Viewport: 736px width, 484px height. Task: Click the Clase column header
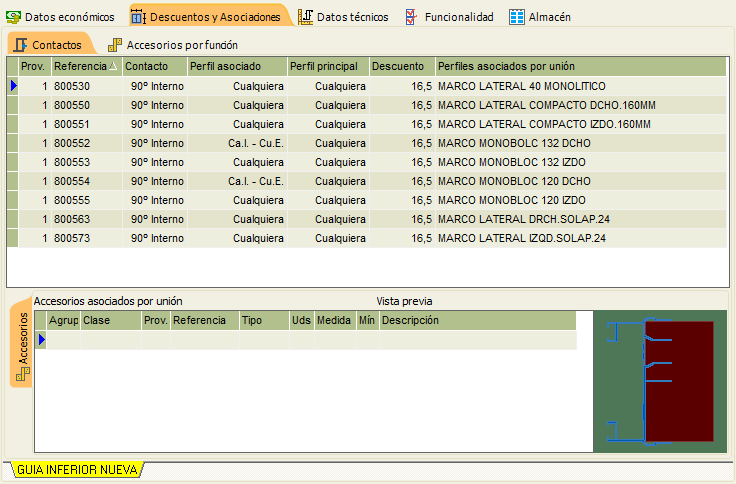111,320
